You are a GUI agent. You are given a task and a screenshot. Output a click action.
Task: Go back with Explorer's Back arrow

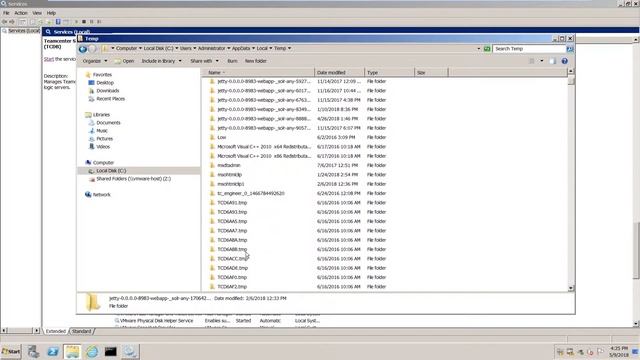(83, 49)
